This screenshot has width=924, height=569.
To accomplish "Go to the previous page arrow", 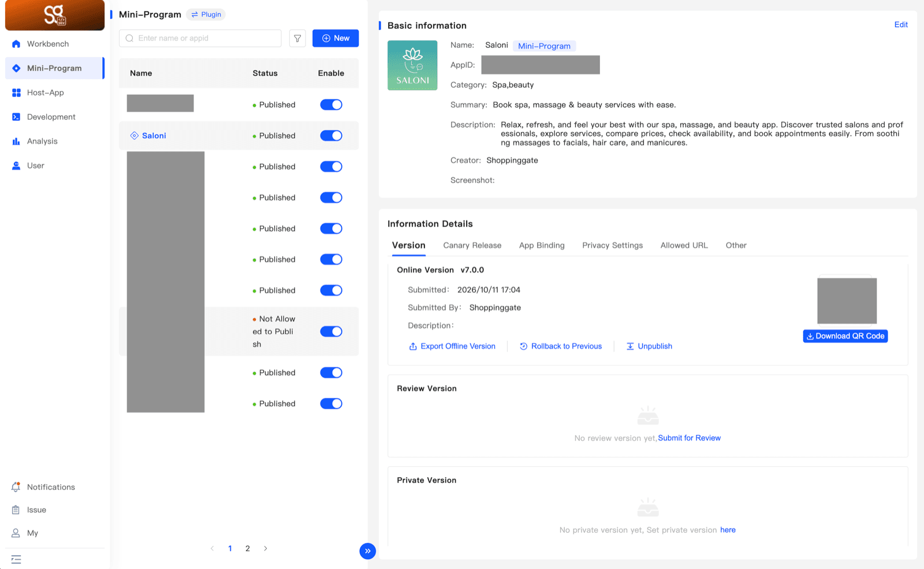I will pos(212,549).
